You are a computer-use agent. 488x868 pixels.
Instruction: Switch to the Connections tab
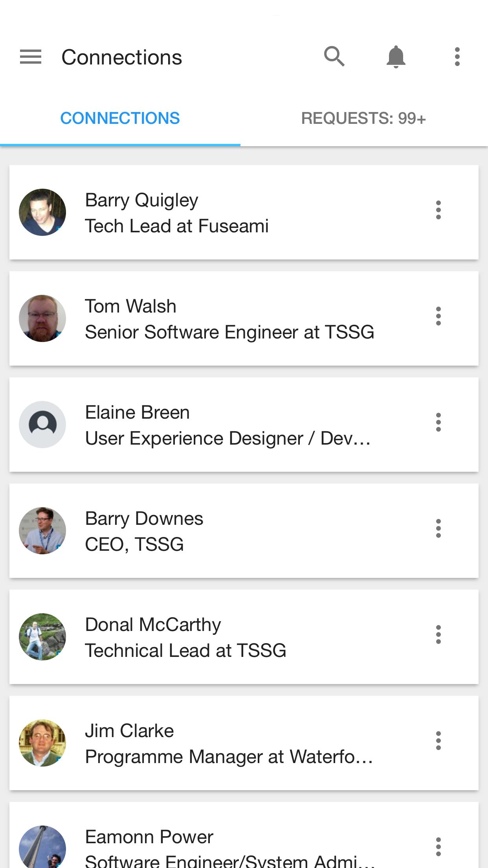(x=120, y=118)
